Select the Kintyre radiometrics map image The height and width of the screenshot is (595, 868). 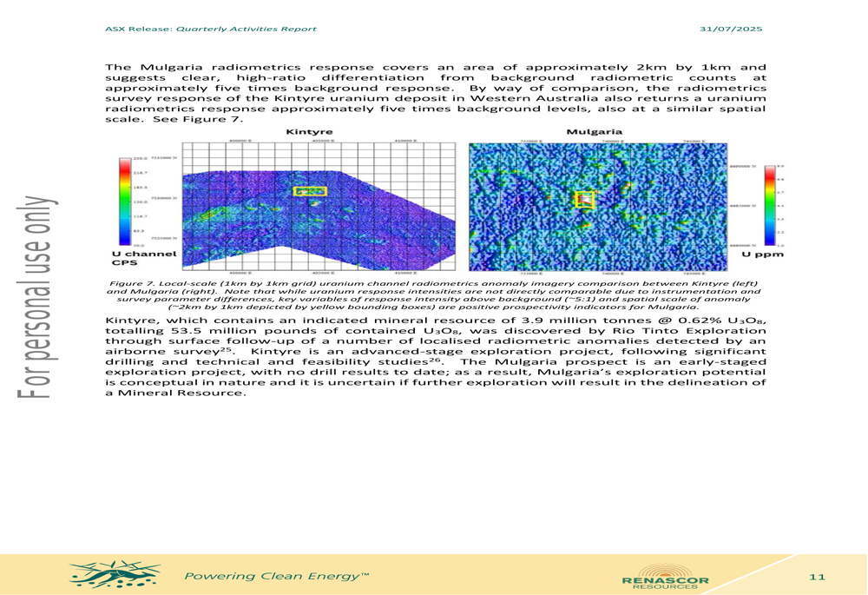coord(319,207)
